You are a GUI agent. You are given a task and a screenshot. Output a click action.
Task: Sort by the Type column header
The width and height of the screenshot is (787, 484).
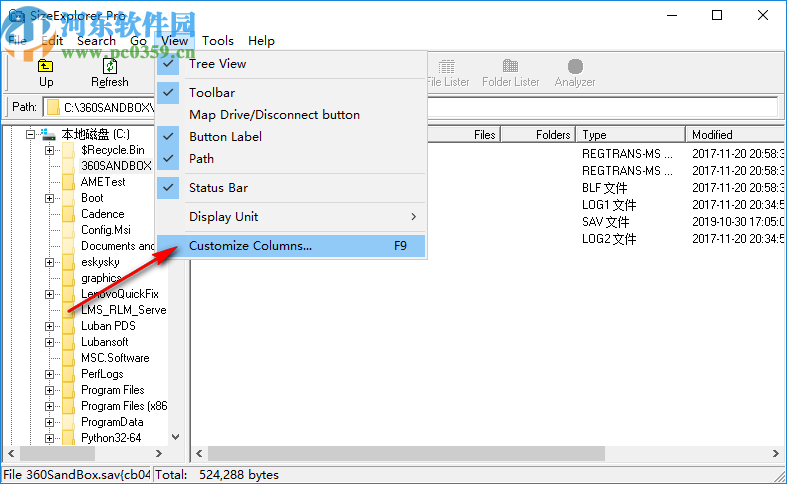pyautogui.click(x=631, y=135)
